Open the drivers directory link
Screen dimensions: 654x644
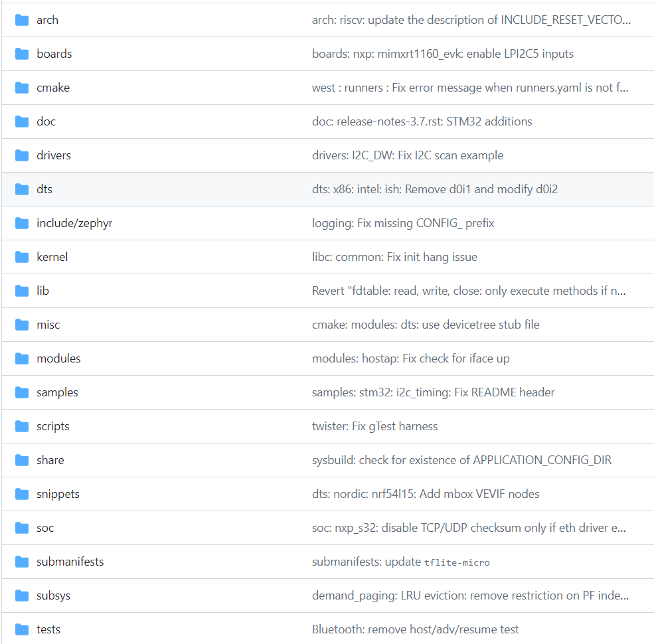click(x=54, y=155)
